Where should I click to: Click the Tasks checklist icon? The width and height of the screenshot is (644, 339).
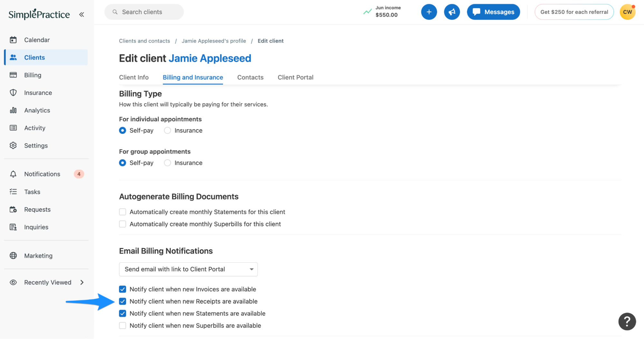(13, 192)
